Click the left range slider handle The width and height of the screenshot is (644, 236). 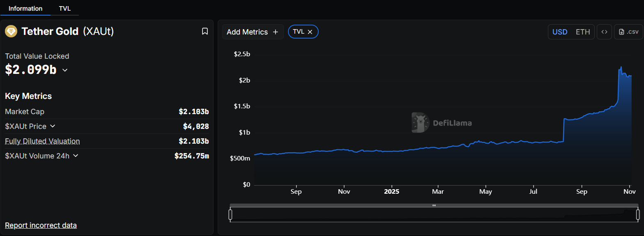tap(230, 214)
